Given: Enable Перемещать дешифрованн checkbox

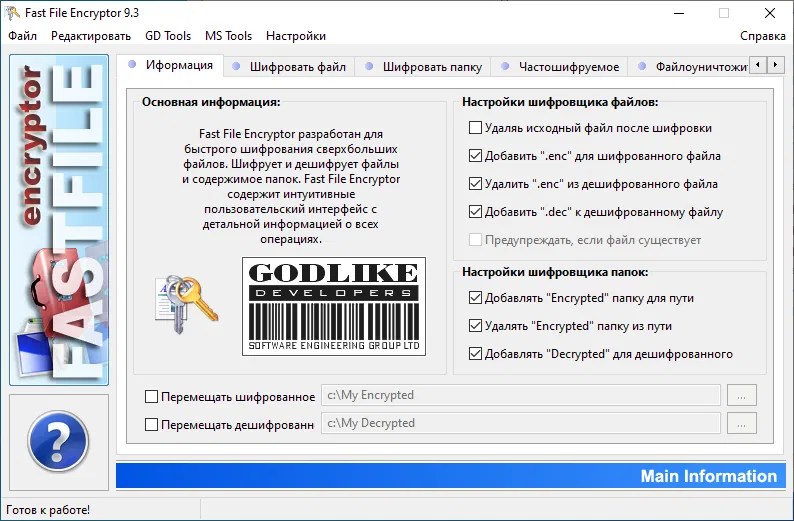Looking at the screenshot, I should pyautogui.click(x=151, y=424).
